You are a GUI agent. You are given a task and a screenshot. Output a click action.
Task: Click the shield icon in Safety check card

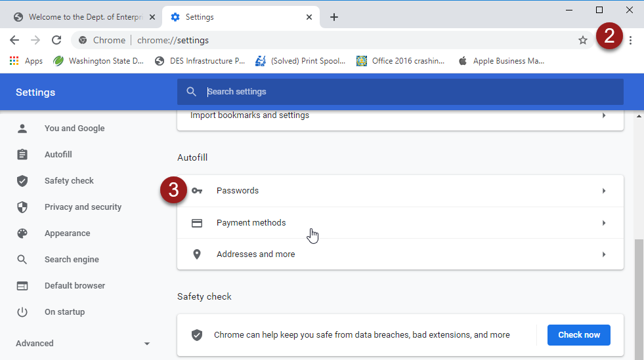[197, 335]
